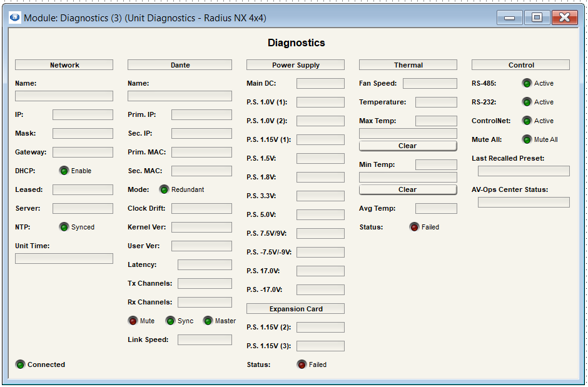
Task: Clear the Max Temp record
Action: click(x=408, y=146)
